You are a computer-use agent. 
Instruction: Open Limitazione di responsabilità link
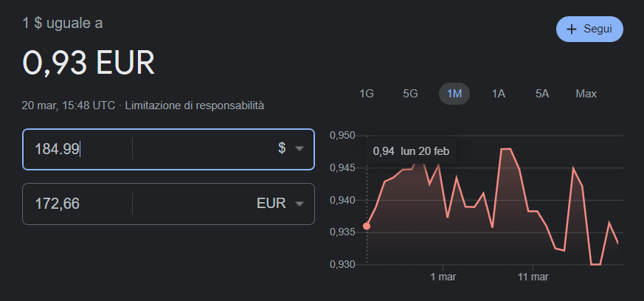pyautogui.click(x=195, y=105)
